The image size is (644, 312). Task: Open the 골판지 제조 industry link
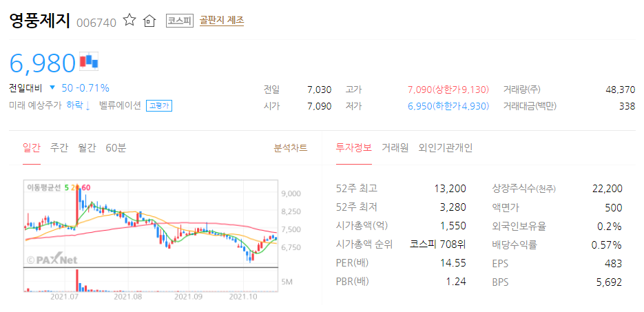[x=222, y=21]
